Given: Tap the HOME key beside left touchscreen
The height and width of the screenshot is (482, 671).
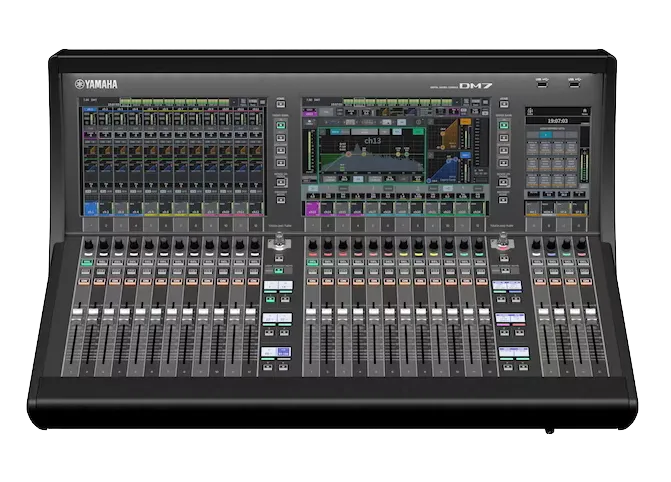Looking at the screenshot, I should pos(281,104).
